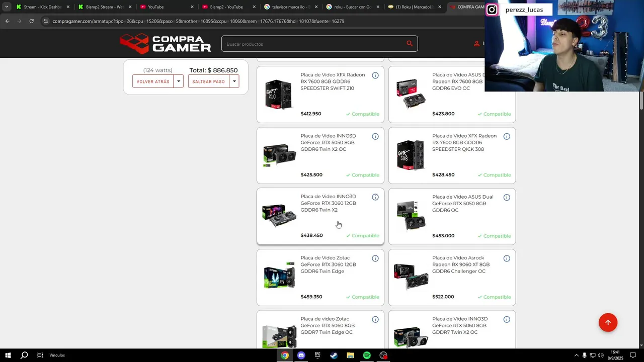
Task: Choose the Zotac RTX 3060 12GB Twin Edge
Action: (320, 278)
